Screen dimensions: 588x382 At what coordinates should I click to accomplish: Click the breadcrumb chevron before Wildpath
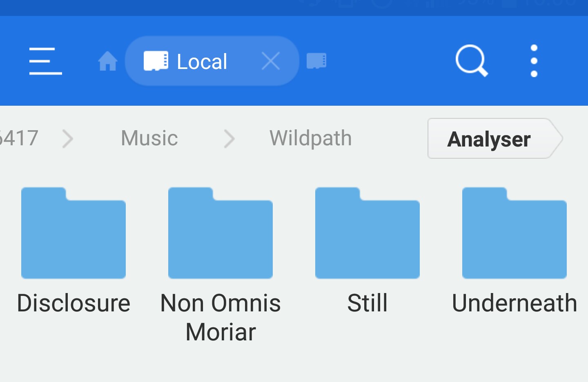click(229, 139)
